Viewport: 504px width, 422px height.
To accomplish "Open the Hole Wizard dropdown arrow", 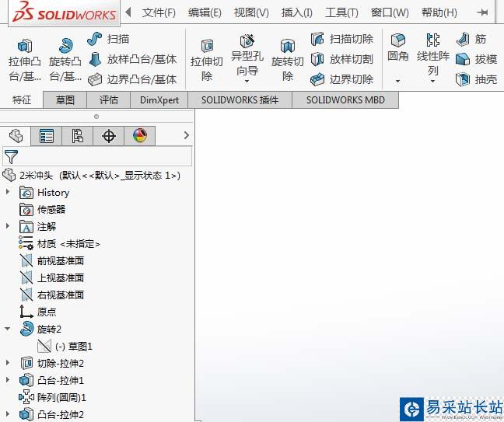I will (247, 82).
